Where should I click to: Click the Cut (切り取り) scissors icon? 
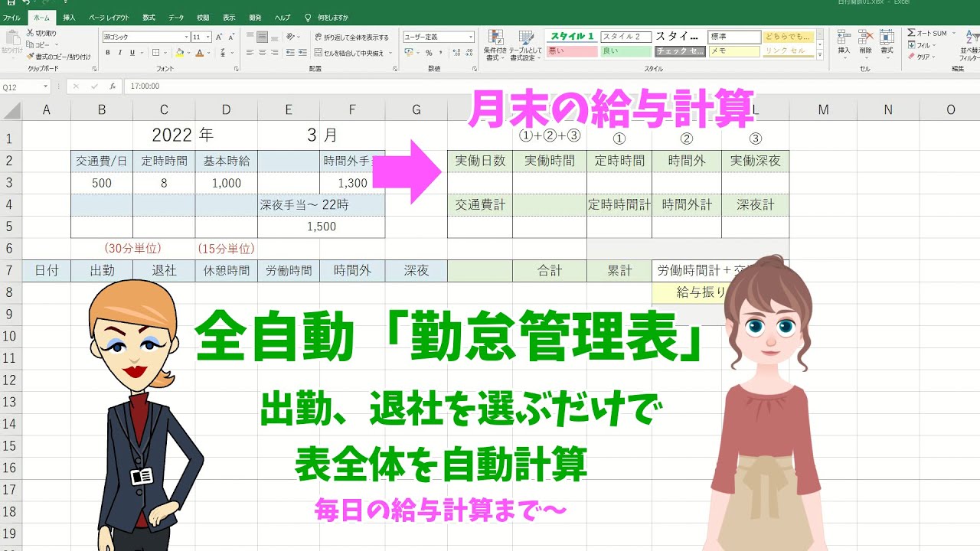[x=30, y=34]
